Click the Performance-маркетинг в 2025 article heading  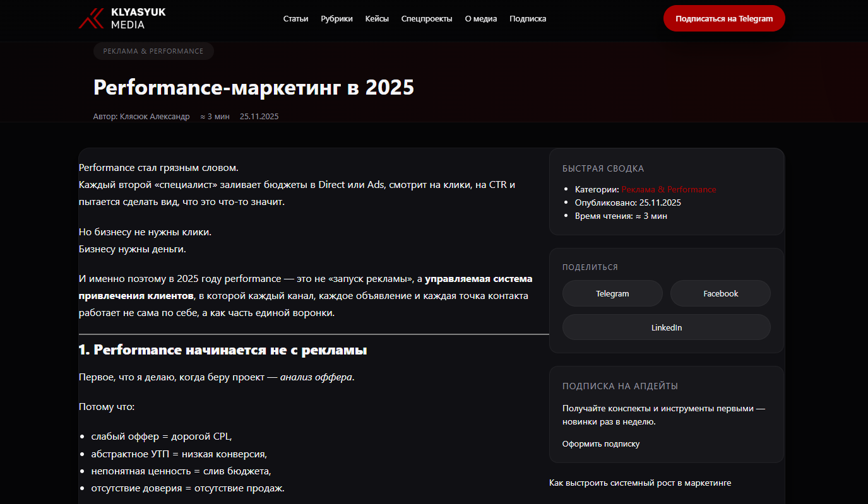(253, 87)
